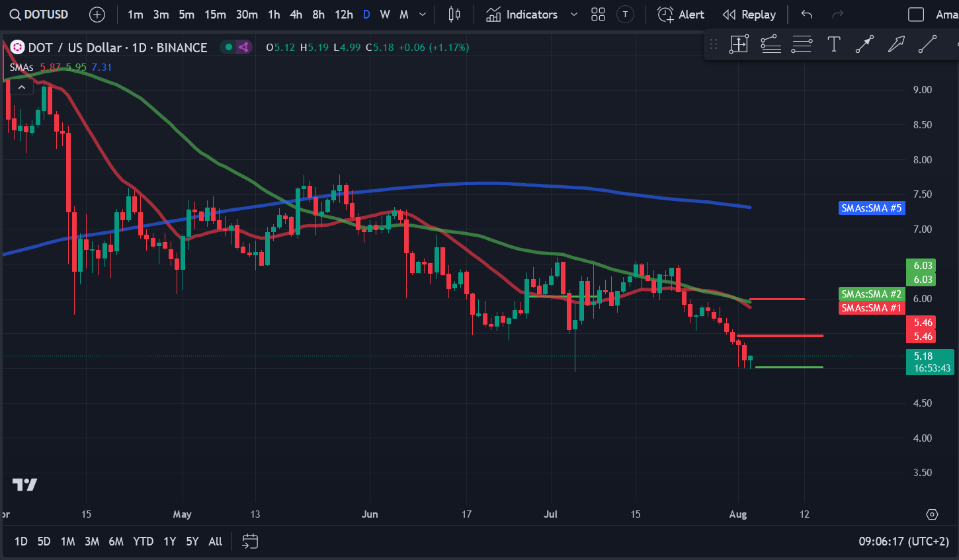Select the upper red horizontal line near 6.00
Screen dimensions: 959x560
click(777, 299)
